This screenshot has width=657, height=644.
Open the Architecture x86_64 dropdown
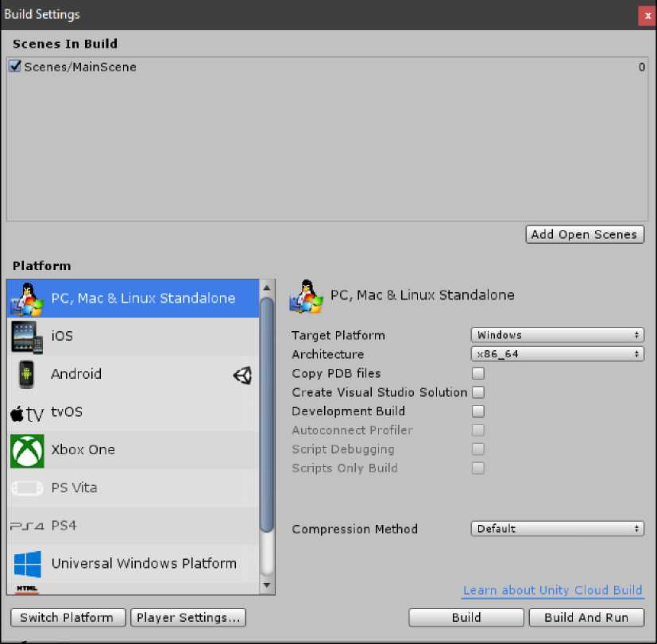coord(557,354)
